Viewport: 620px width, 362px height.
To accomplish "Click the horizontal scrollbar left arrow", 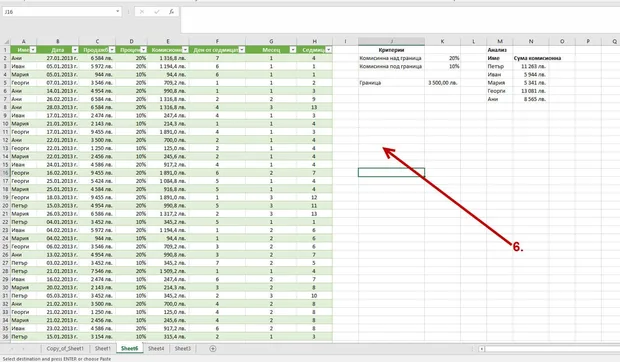I will point(482,349).
